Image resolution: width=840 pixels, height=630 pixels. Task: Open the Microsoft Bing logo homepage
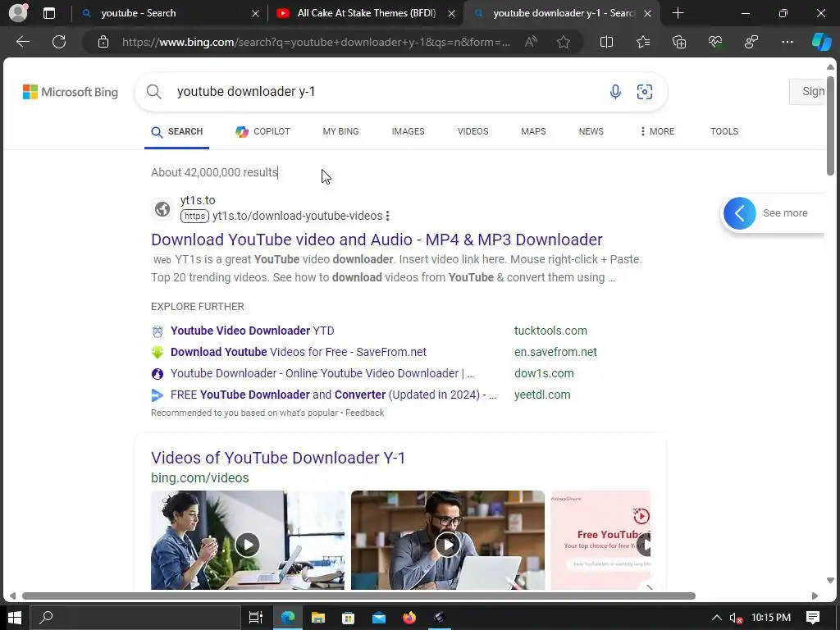(x=71, y=92)
